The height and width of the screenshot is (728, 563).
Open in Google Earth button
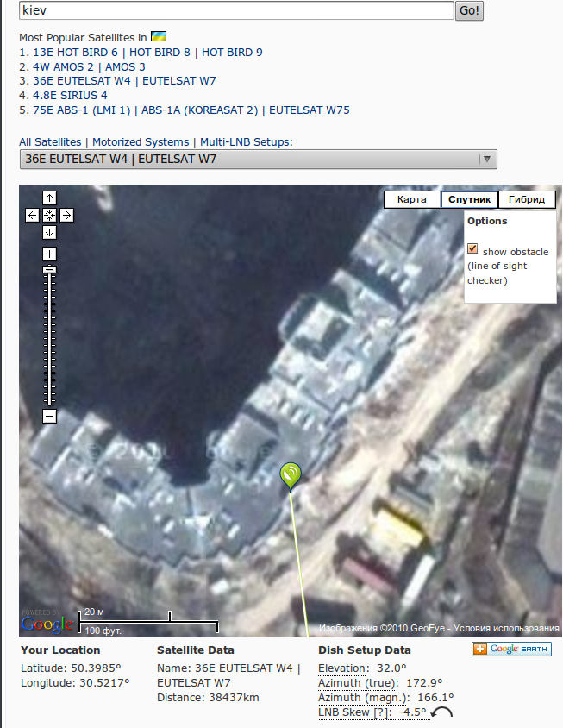pos(511,649)
